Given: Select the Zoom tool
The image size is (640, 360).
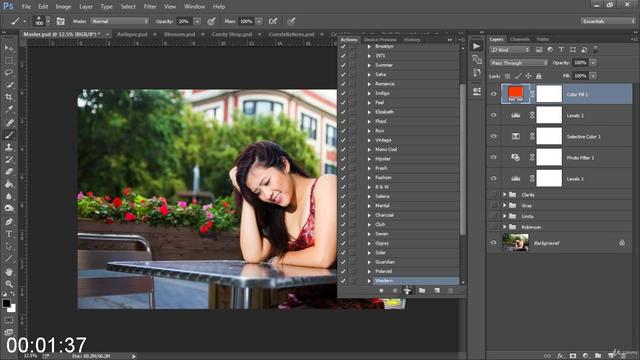Looking at the screenshot, I should click(9, 284).
